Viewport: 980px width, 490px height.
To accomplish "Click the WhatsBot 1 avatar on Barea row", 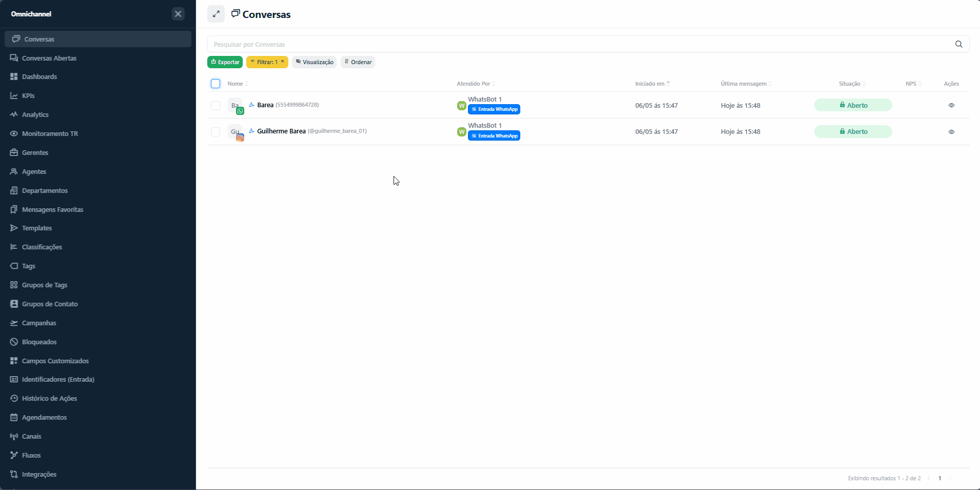I will pos(461,106).
